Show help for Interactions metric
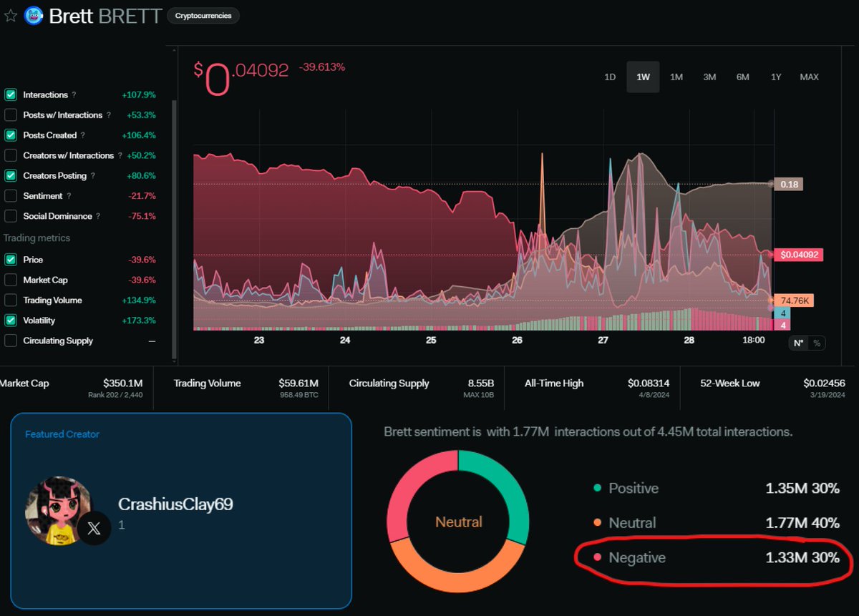This screenshot has width=859, height=616. click(74, 94)
